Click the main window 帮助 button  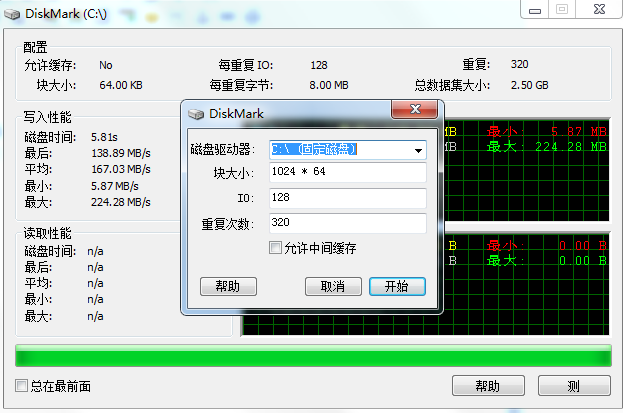(x=488, y=386)
